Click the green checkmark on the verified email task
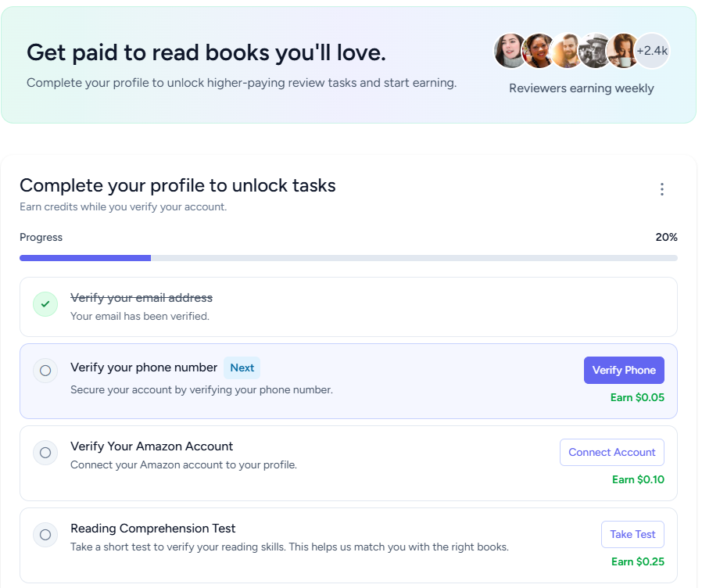This screenshot has height=588, width=702. 45,304
